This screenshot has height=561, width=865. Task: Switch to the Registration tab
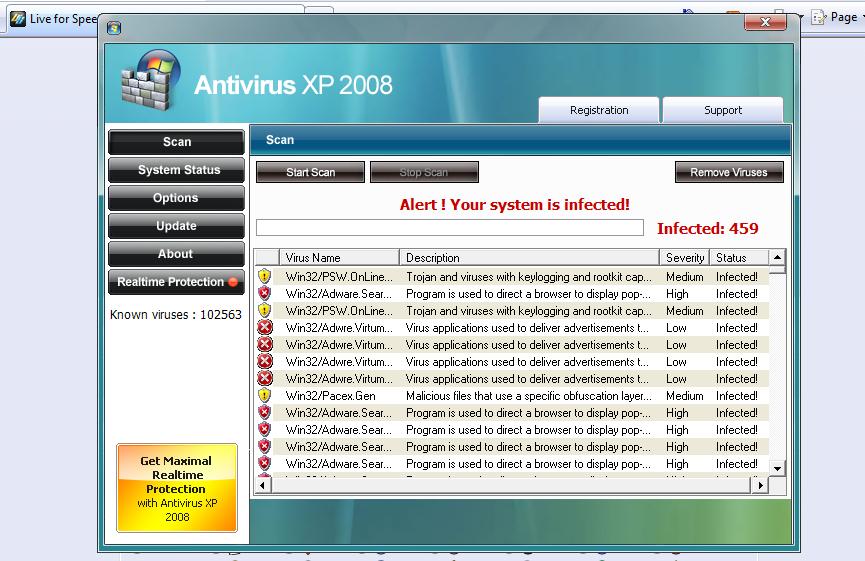(599, 110)
